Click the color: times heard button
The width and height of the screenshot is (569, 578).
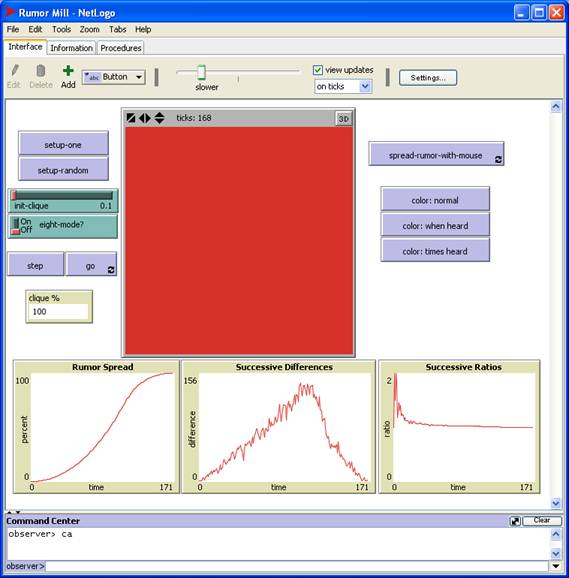click(435, 250)
